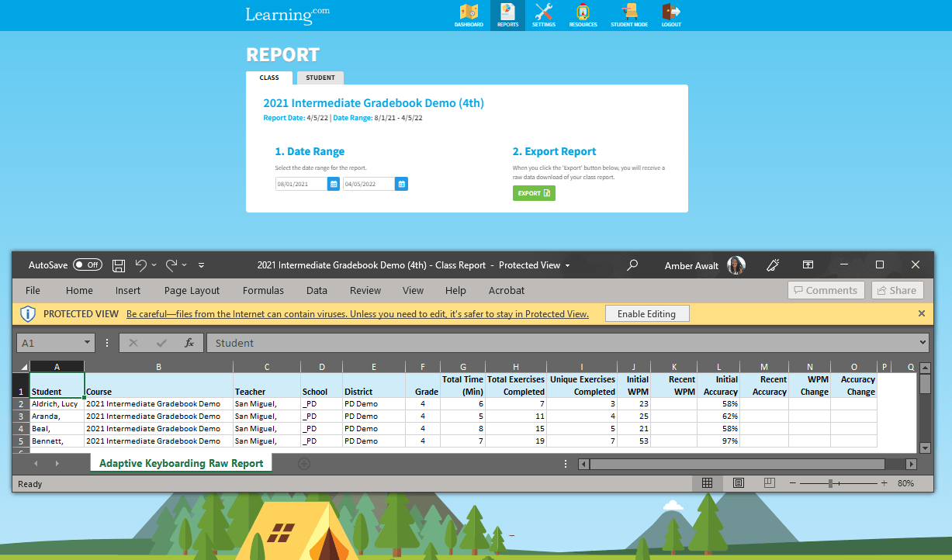Expand the Name Box dropdown
This screenshot has width=952, height=560.
click(x=88, y=342)
